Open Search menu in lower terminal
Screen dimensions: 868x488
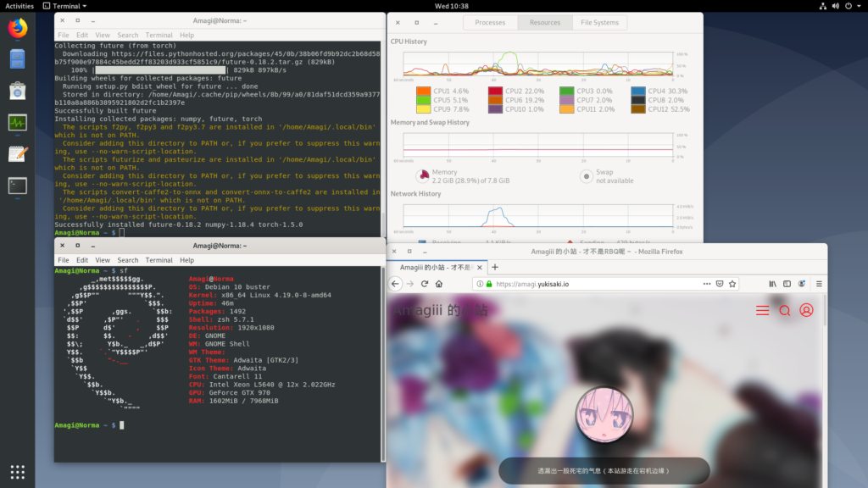click(127, 260)
